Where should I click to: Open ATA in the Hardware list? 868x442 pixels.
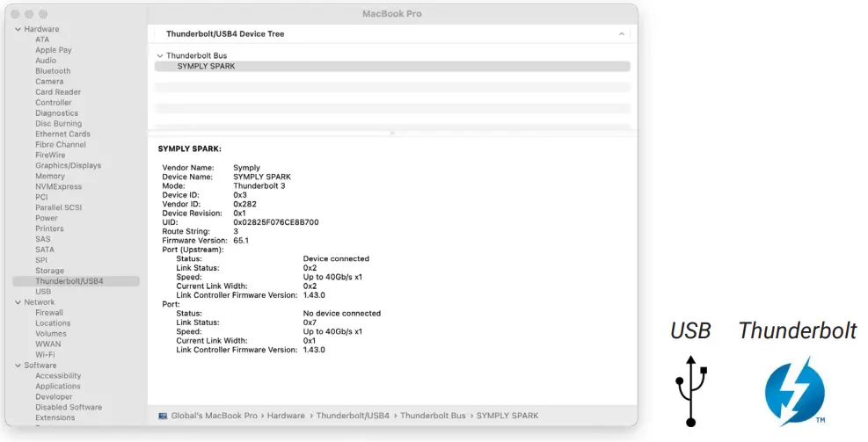tap(42, 40)
